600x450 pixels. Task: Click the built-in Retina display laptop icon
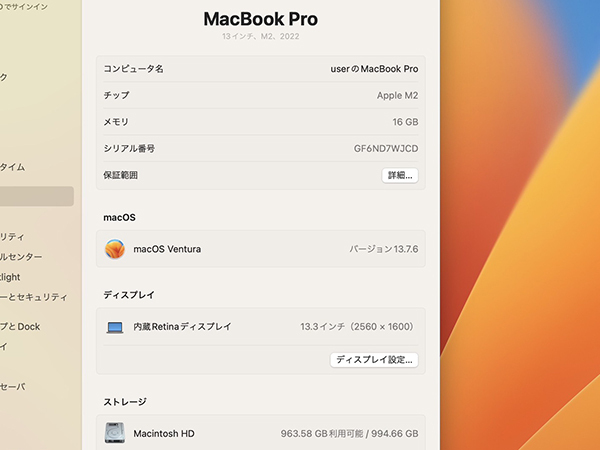pyautogui.click(x=115, y=327)
